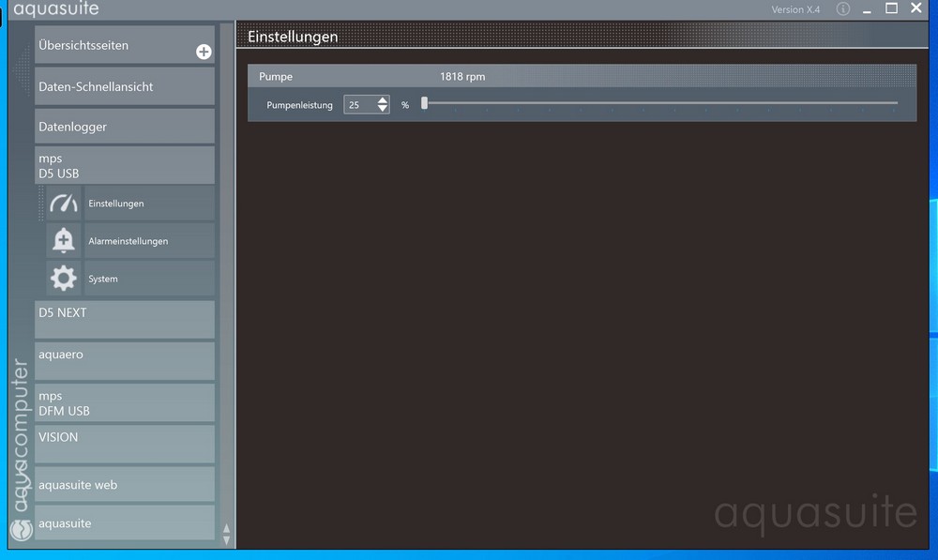The height and width of the screenshot is (560, 938).
Task: Open the aquasuite web section
Action: tap(125, 484)
